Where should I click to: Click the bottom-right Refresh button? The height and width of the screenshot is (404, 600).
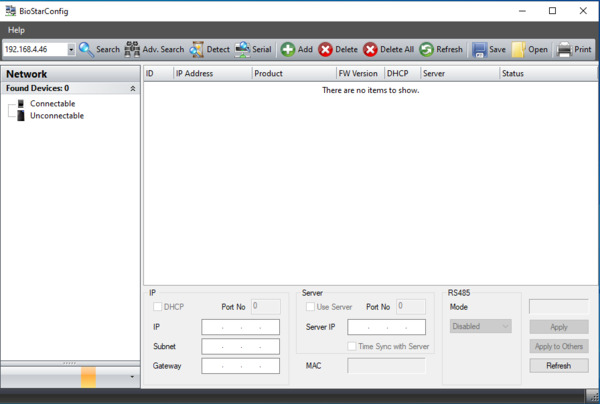(559, 366)
